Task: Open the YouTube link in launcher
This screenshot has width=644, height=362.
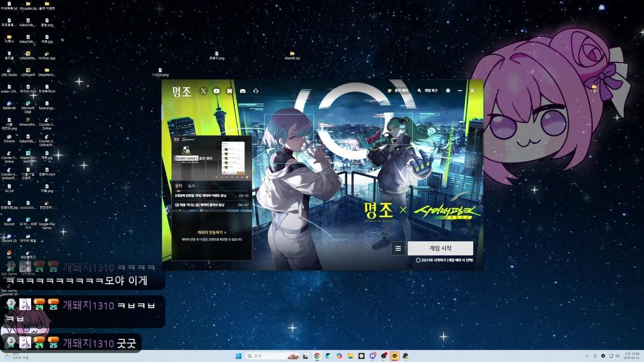Action: (216, 91)
